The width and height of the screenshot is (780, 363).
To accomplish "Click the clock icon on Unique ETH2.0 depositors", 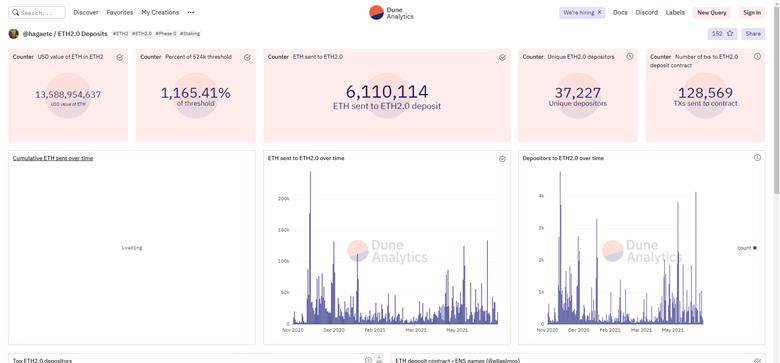I will (630, 57).
